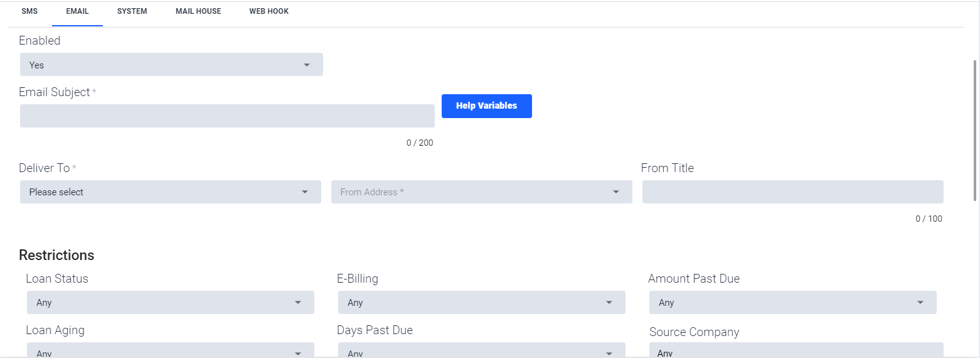Image resolution: width=980 pixels, height=358 pixels.
Task: Open the E-Billing dropdown
Action: click(482, 303)
